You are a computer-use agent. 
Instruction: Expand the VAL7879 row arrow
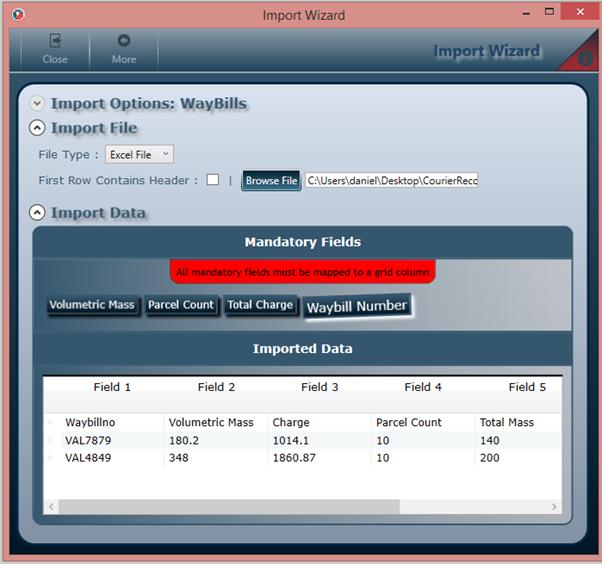pyautogui.click(x=51, y=440)
